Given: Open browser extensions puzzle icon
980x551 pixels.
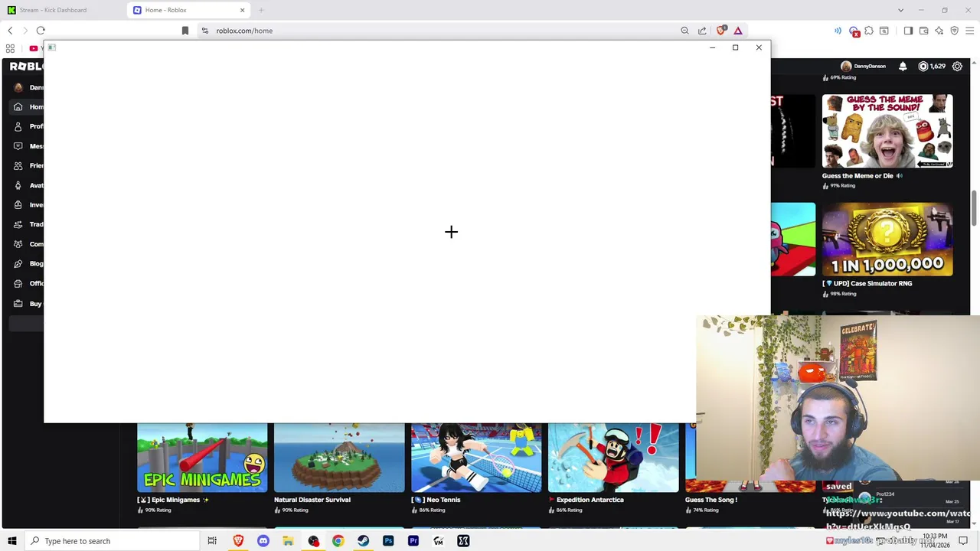Looking at the screenshot, I should coord(869,31).
